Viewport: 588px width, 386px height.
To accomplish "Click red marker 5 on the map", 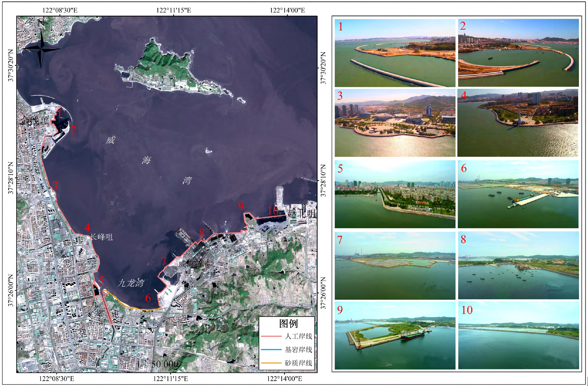I will coord(101,280).
